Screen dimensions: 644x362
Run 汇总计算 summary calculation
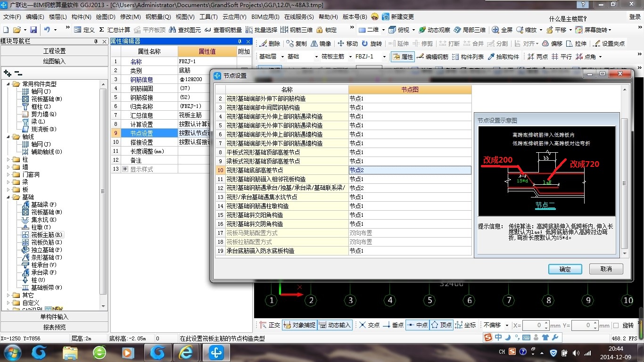[x=114, y=30]
